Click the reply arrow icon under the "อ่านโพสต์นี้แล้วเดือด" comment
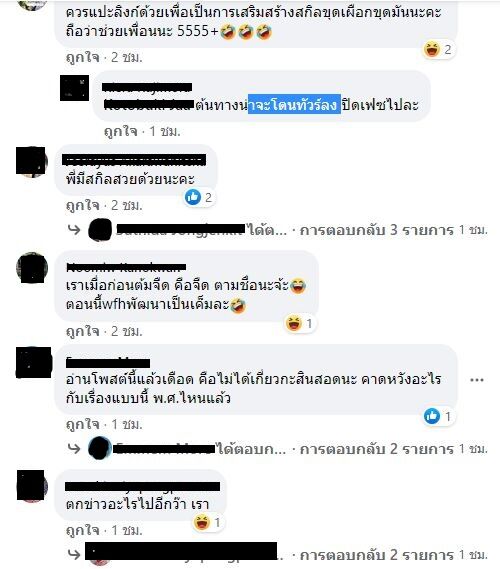 (74, 449)
